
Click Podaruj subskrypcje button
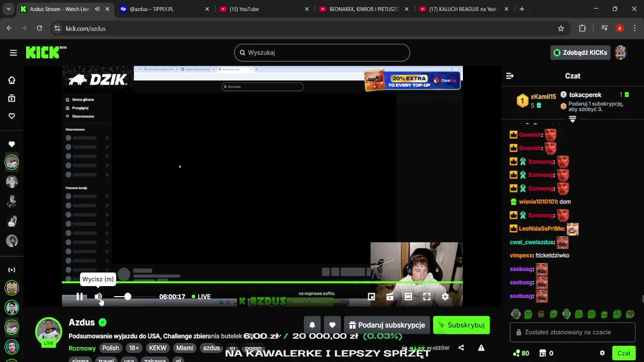tap(387, 325)
